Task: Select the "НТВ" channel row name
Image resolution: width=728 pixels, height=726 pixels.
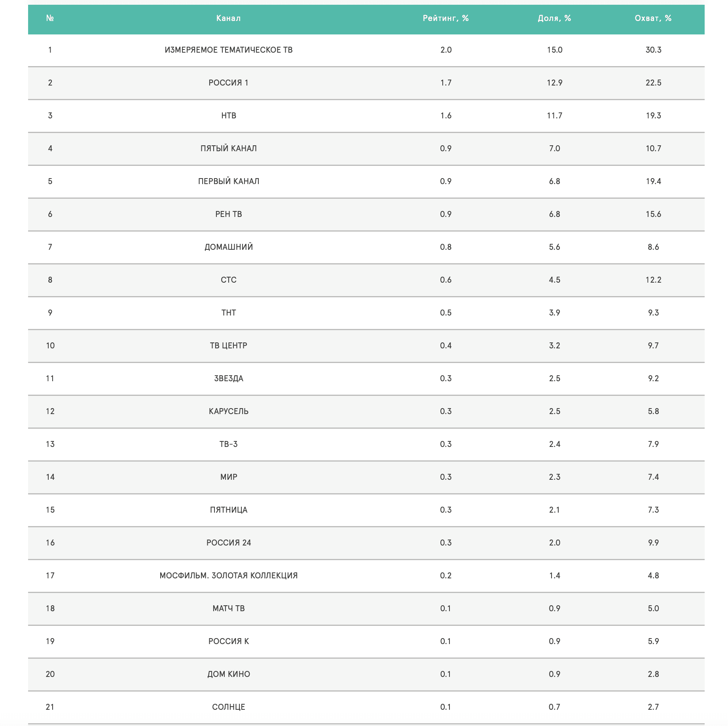Action: point(229,116)
